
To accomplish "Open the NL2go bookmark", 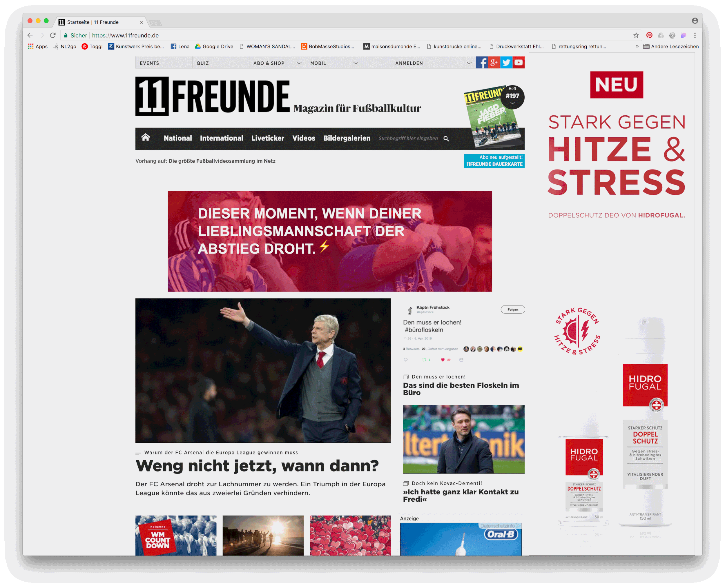I will tap(65, 46).
